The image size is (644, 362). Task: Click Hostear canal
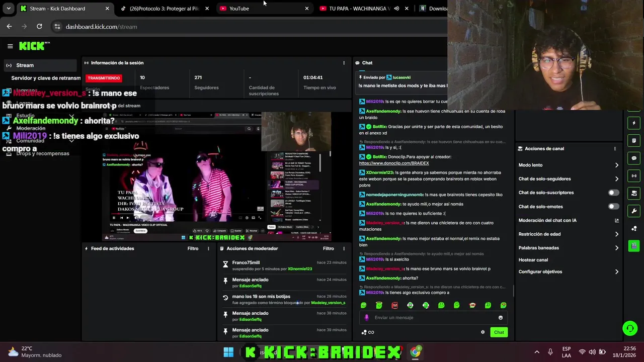pyautogui.click(x=533, y=260)
